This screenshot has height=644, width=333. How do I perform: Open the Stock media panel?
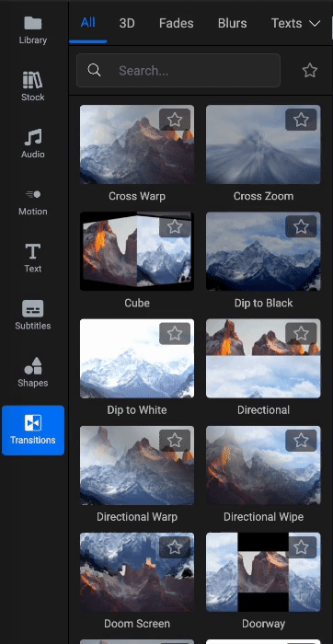[x=33, y=87]
